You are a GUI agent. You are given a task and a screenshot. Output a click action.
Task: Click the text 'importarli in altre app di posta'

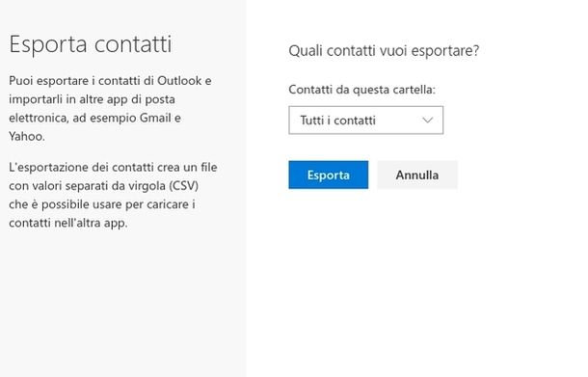(x=92, y=99)
